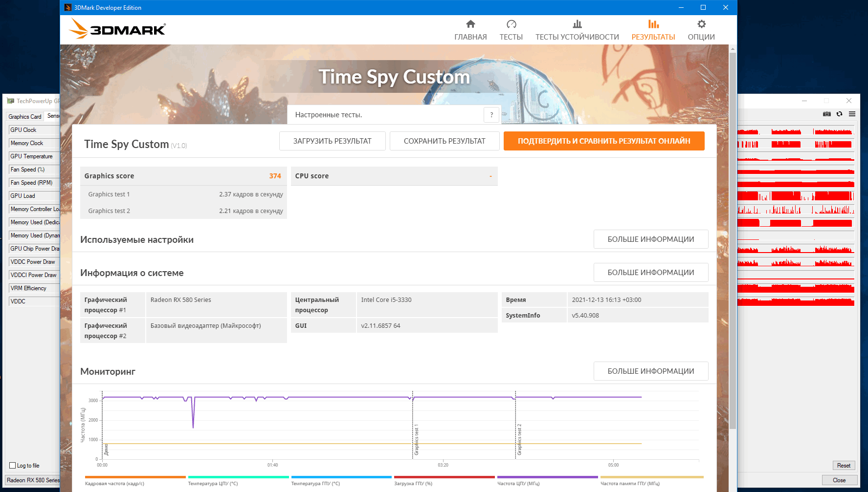Click the Graphics score value 374
The image size is (868, 492).
pyautogui.click(x=275, y=176)
